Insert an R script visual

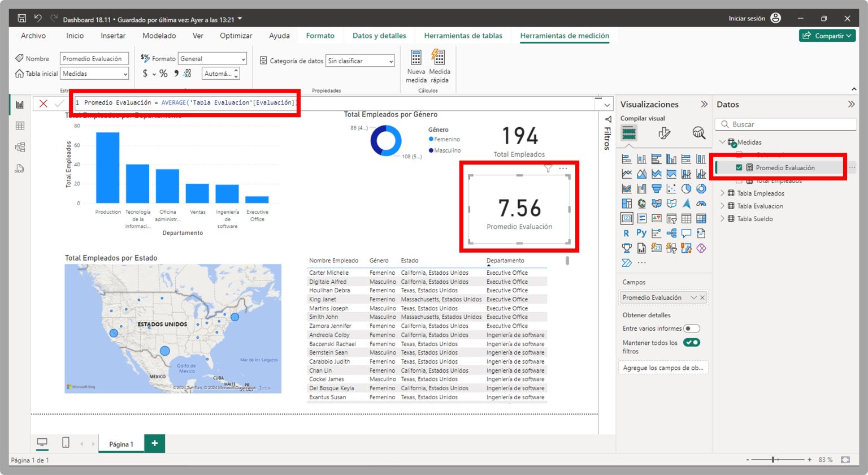pyautogui.click(x=626, y=232)
